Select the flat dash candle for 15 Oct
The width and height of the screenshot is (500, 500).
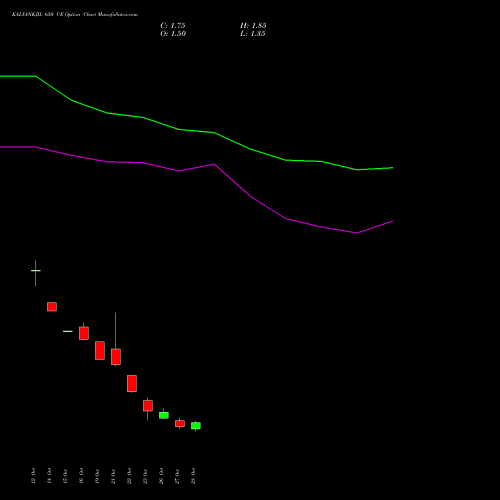click(x=68, y=331)
